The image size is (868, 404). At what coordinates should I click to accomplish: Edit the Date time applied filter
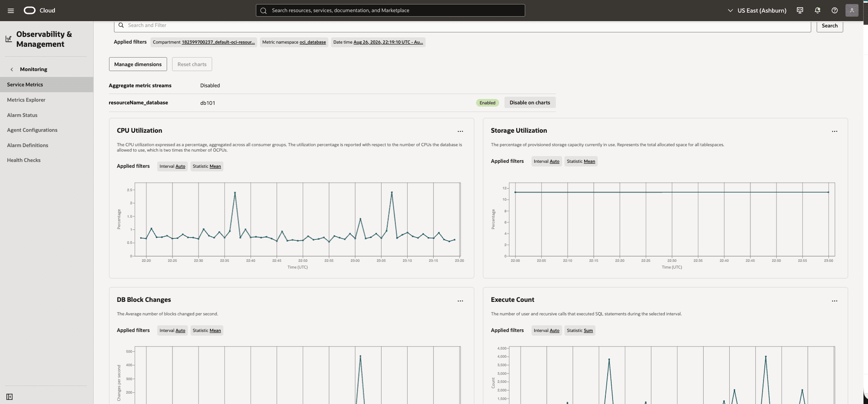point(378,42)
